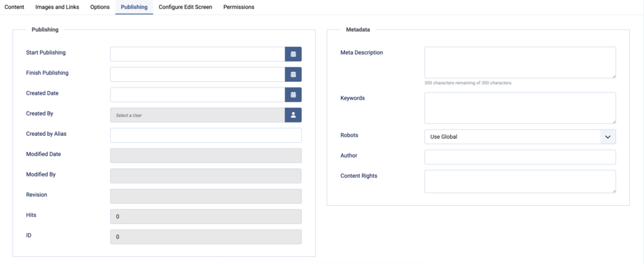The height and width of the screenshot is (264, 644).
Task: Click the Robots label
Action: click(x=349, y=135)
